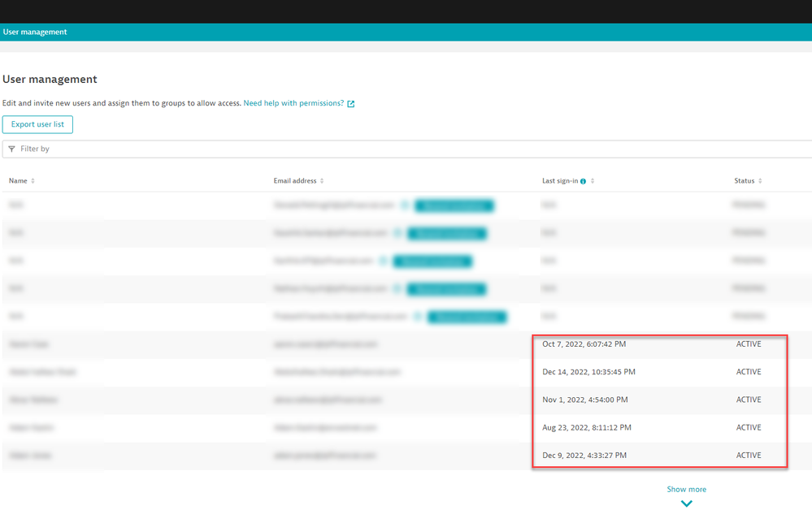Click the teal button in first pending row

[454, 206]
